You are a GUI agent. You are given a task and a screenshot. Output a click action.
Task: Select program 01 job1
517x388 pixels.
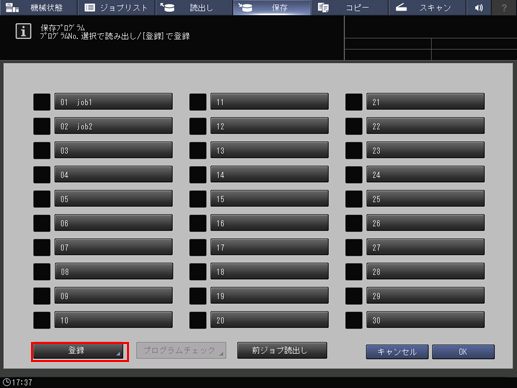pyautogui.click(x=113, y=102)
